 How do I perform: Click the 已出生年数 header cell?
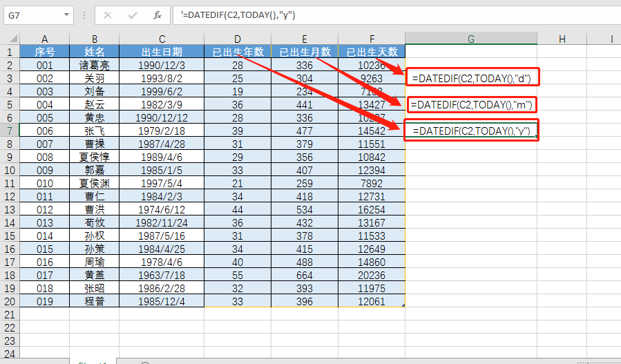pyautogui.click(x=237, y=52)
